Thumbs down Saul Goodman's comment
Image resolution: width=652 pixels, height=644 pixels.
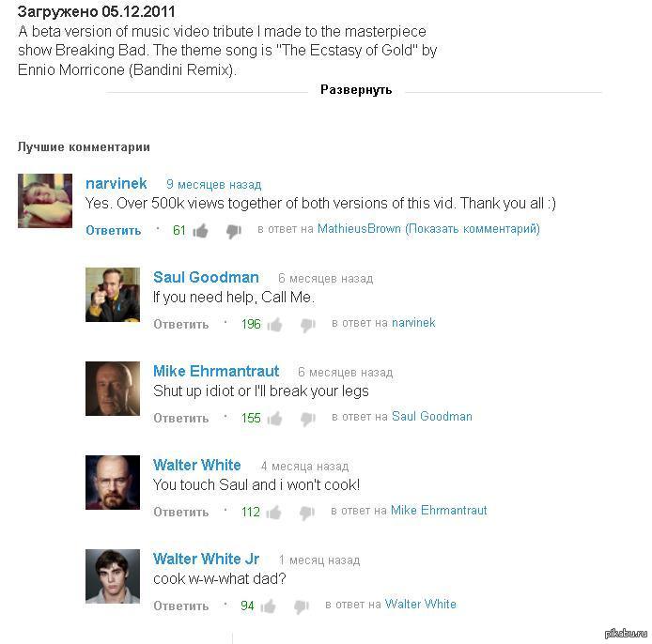(308, 325)
